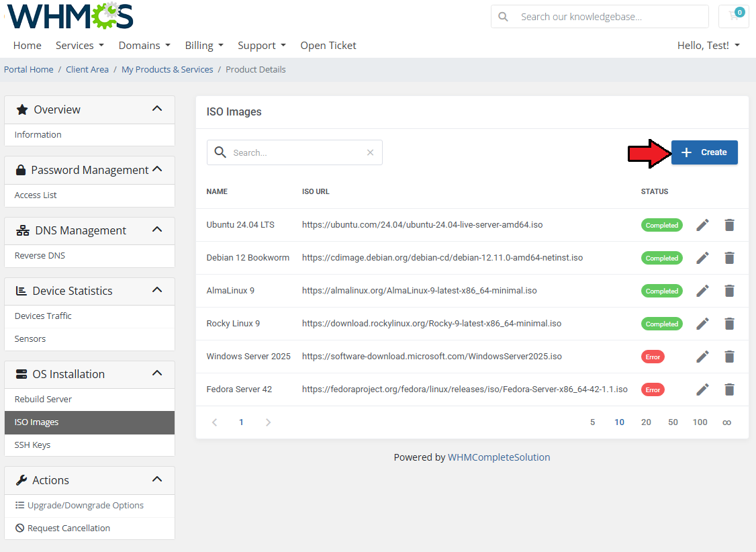Edit the Debian 12 Bookworm ISO entry
Viewport: 756px width, 552px height.
click(x=702, y=258)
